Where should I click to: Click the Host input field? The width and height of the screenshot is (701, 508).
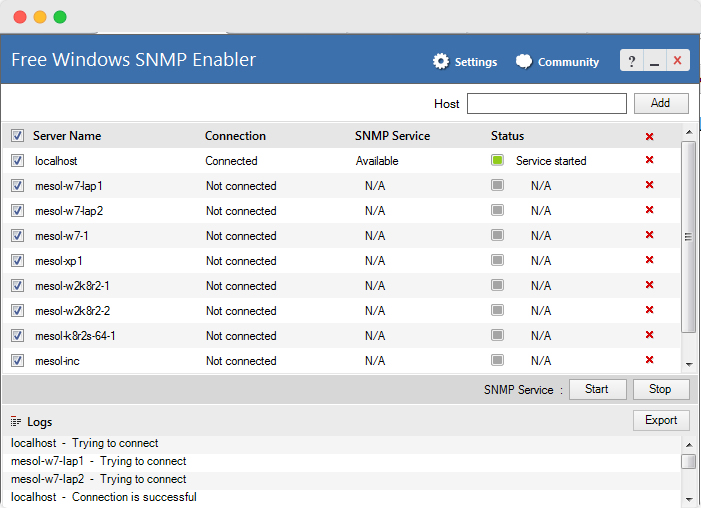[x=546, y=103]
